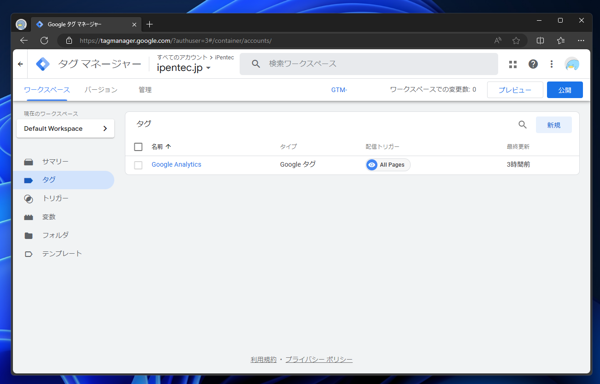Add page to favorites star icon
Screen dimensions: 600x384
point(516,41)
